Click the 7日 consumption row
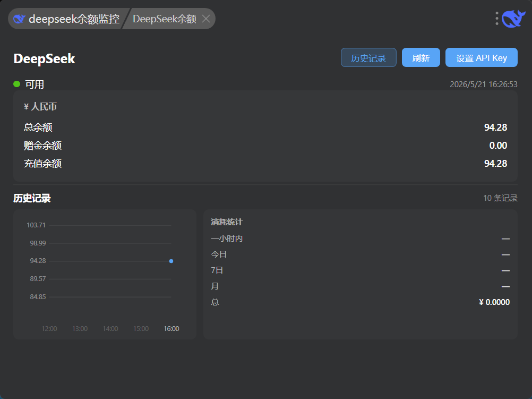The height and width of the screenshot is (399, 532). 361,270
